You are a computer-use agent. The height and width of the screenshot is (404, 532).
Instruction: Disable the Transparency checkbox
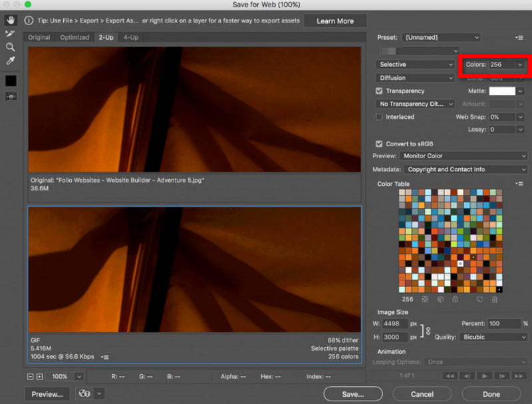(x=379, y=91)
